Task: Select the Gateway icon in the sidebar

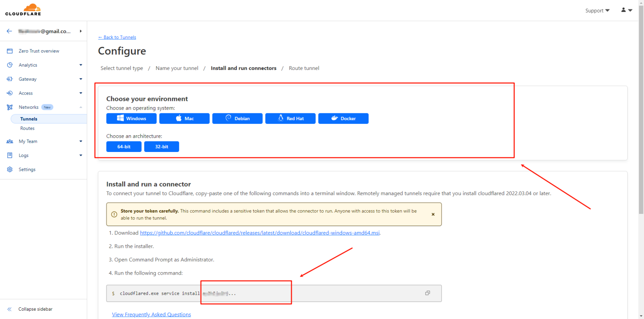Action: (9, 79)
